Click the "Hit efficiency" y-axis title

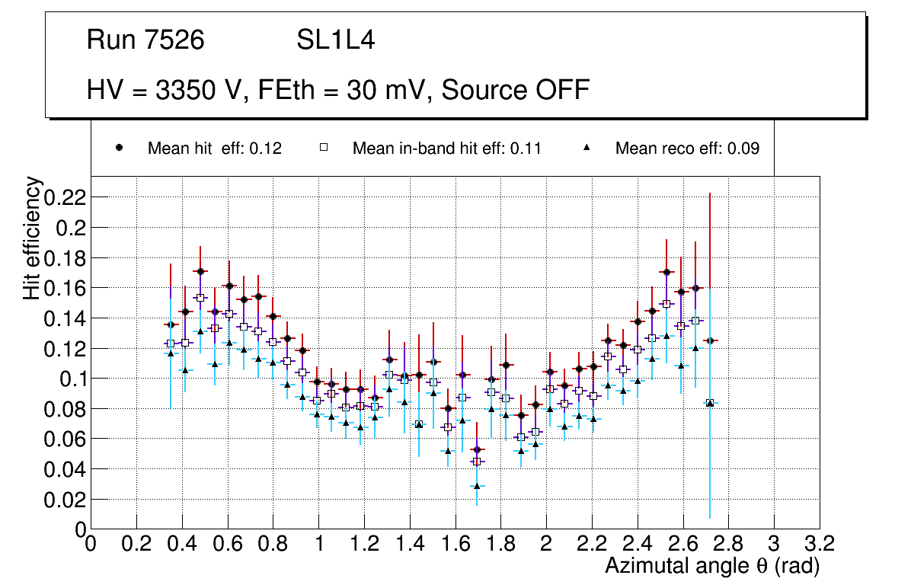coord(32,238)
